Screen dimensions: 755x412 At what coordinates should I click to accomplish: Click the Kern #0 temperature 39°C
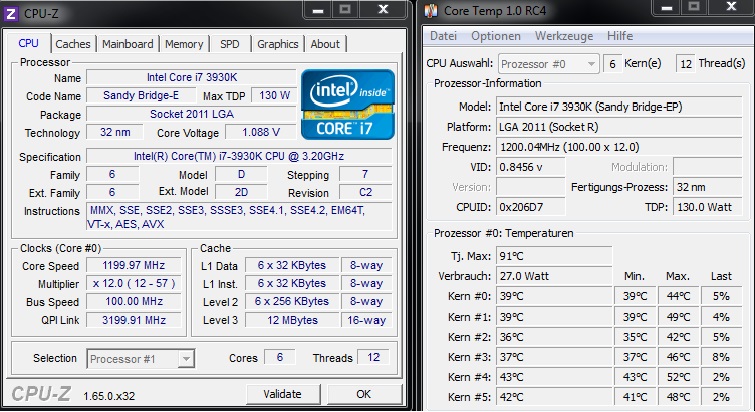pos(554,296)
